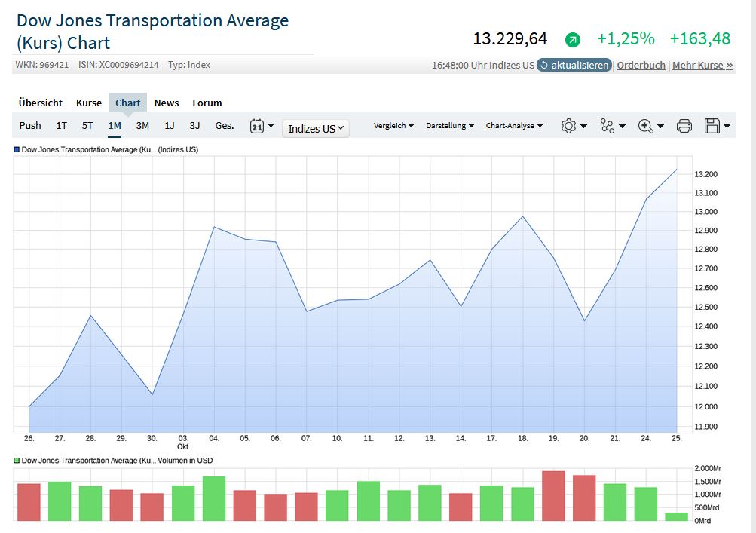Click the Dow Jones Transportation Average Chart heading
The height and width of the screenshot is (533, 756).
point(152,32)
